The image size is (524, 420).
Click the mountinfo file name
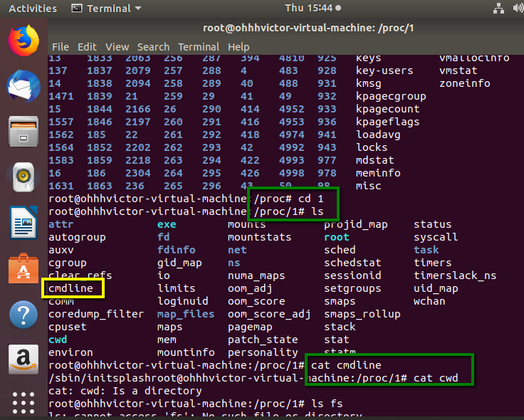click(x=186, y=352)
